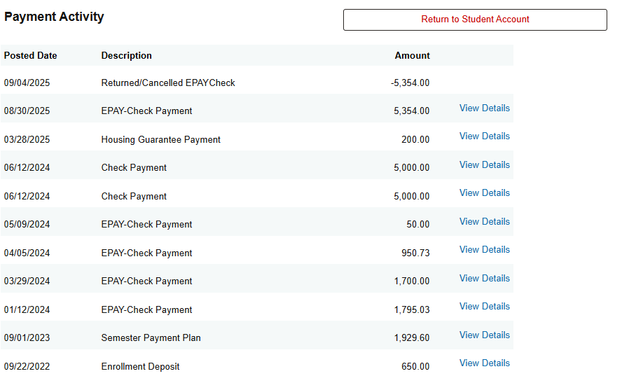636x392 pixels.
Task: Click the 03/28/2025 posted date
Action: (x=27, y=140)
